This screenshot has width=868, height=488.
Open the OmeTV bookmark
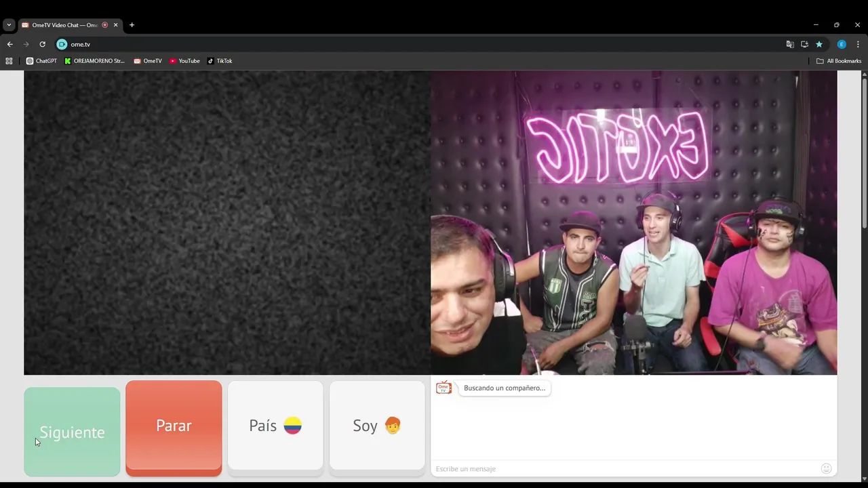(148, 61)
